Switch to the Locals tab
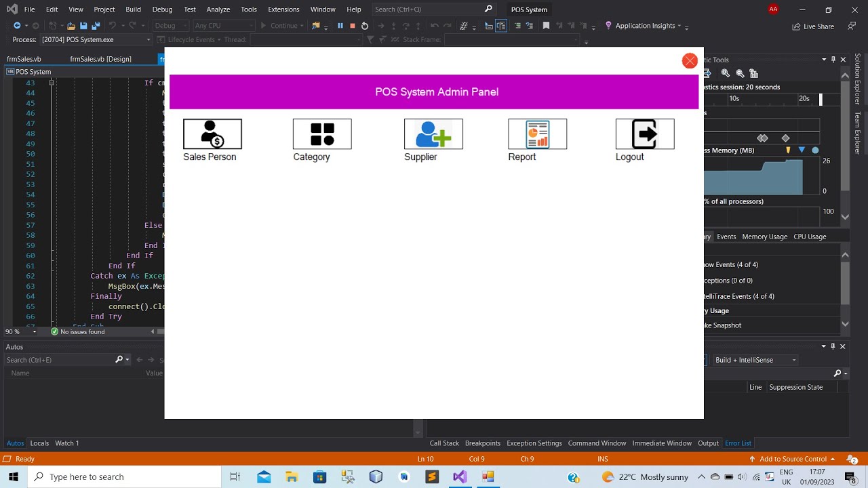Screen dimensions: 868x488 pos(39,443)
